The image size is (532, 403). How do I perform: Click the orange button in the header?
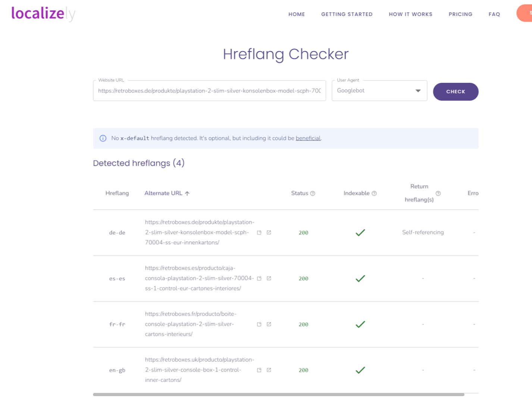click(x=525, y=13)
